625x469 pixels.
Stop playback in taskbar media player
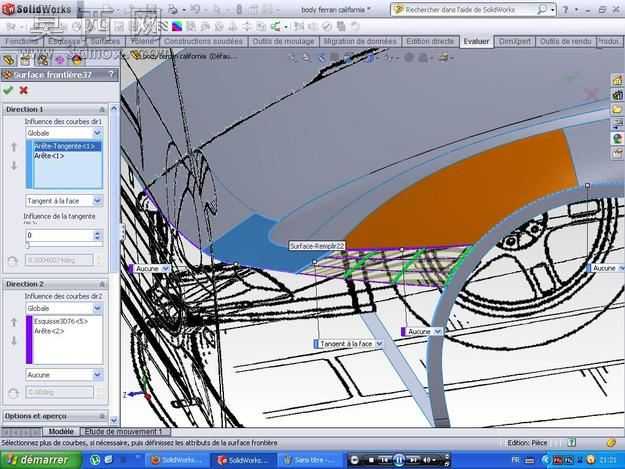pyautogui.click(x=371, y=460)
